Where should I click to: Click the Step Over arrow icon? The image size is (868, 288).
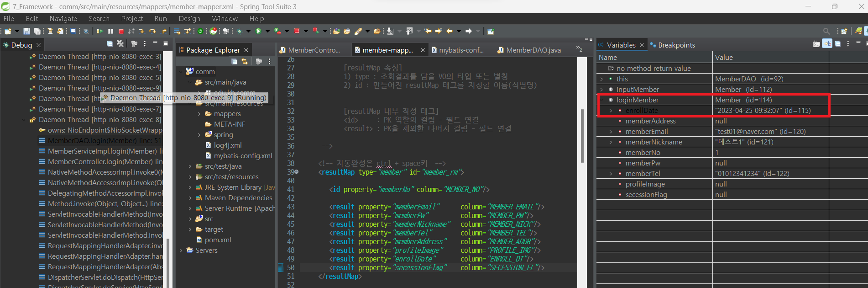click(152, 31)
